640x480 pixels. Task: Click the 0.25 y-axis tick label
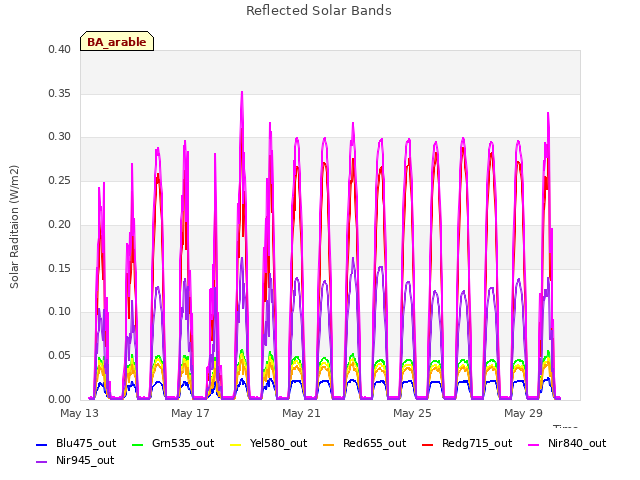pos(60,180)
